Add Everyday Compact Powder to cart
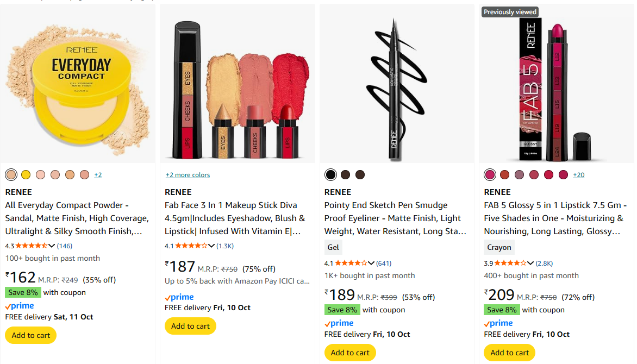The image size is (637, 364). 31,335
